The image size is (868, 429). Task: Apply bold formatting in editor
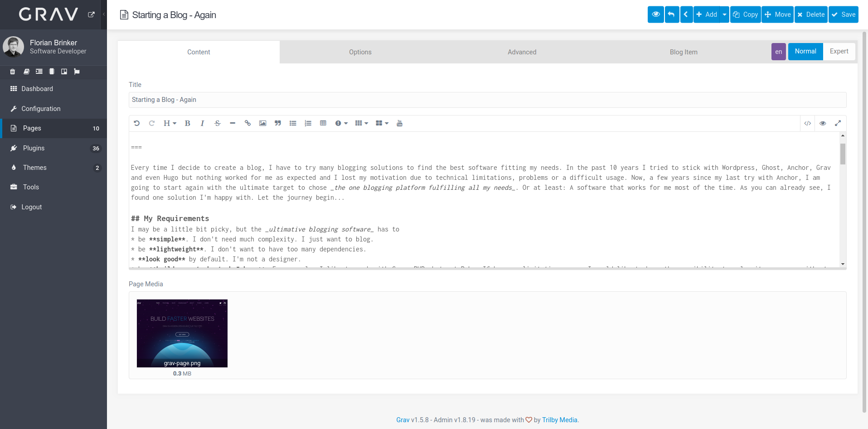click(x=187, y=123)
